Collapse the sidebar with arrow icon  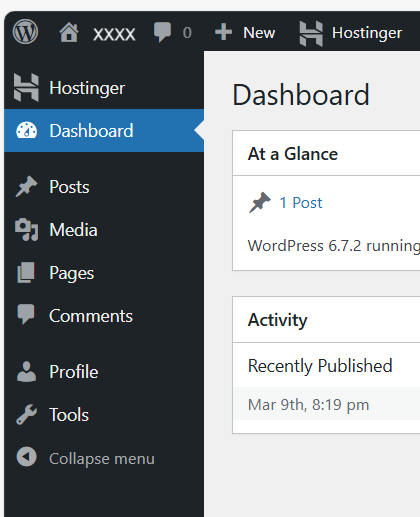tap(26, 457)
